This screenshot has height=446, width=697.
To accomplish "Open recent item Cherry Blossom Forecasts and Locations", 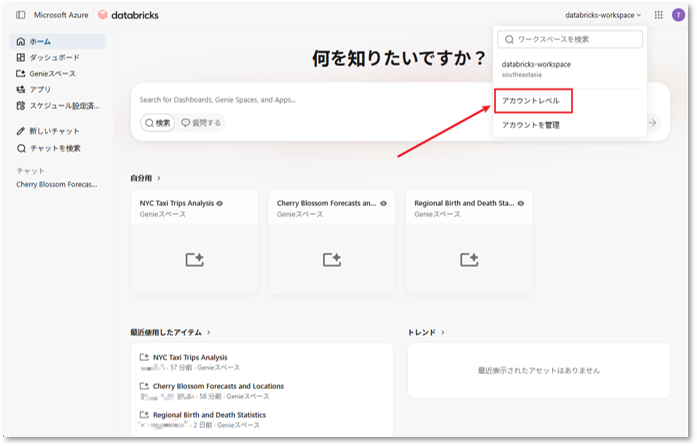I will (x=218, y=386).
